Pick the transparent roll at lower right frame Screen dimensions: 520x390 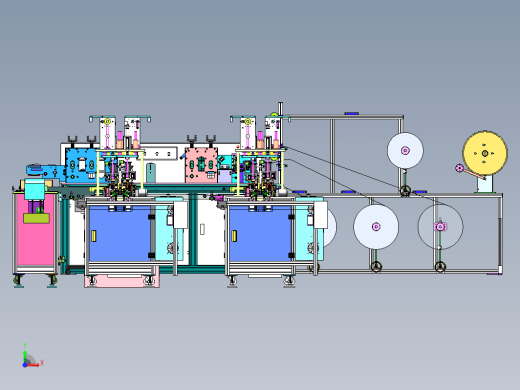pos(440,227)
